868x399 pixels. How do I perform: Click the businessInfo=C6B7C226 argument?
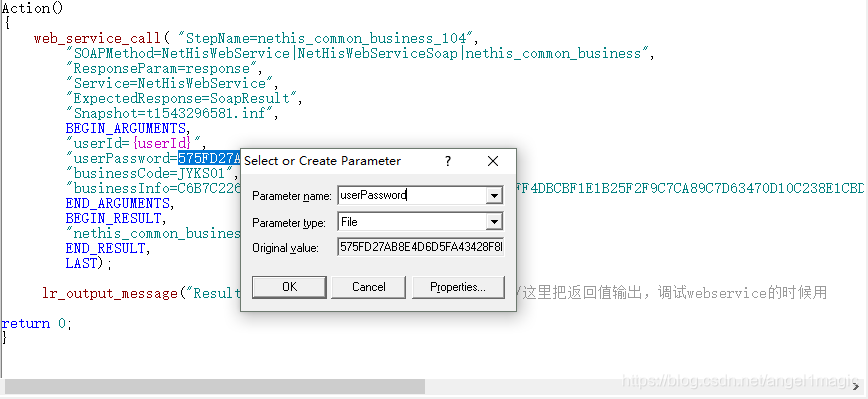pyautogui.click(x=154, y=188)
